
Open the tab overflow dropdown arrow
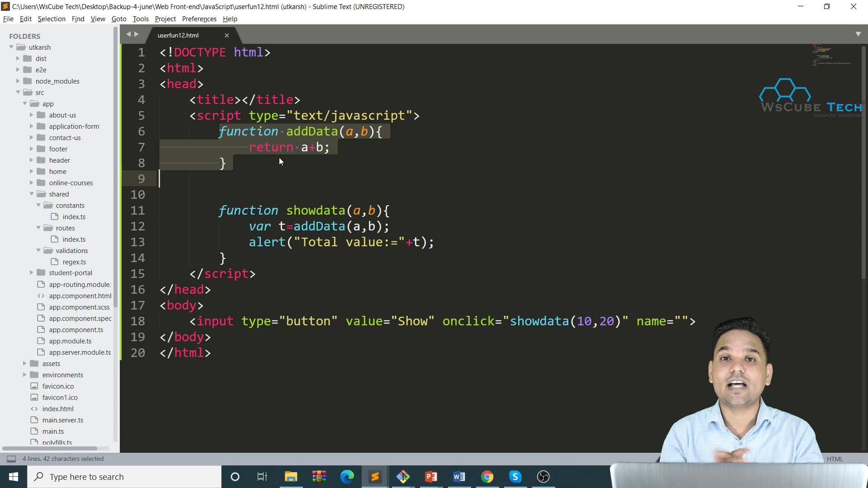click(859, 34)
